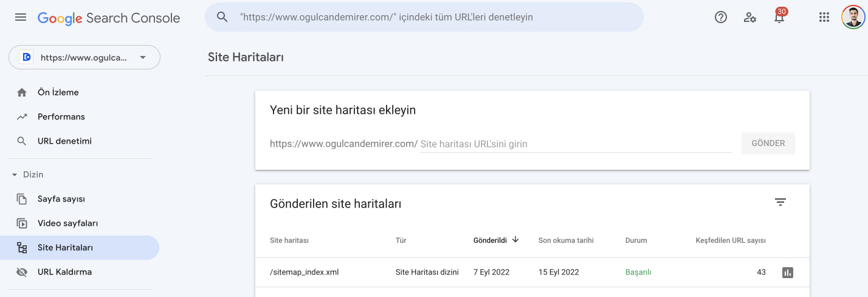Viewport: 868px width, 297px height.
Task: Open the Performans report
Action: pyautogui.click(x=61, y=117)
